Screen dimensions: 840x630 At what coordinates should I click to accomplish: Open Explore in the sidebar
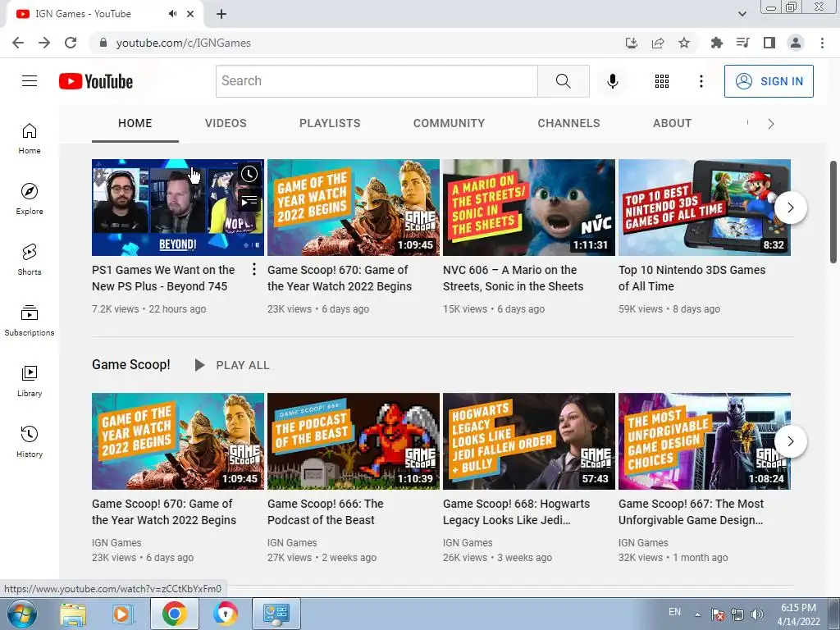(30, 199)
